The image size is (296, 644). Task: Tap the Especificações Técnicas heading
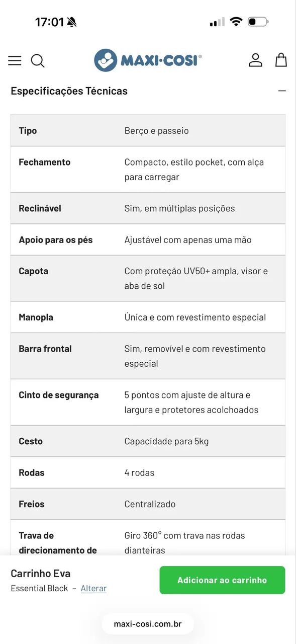coord(69,91)
